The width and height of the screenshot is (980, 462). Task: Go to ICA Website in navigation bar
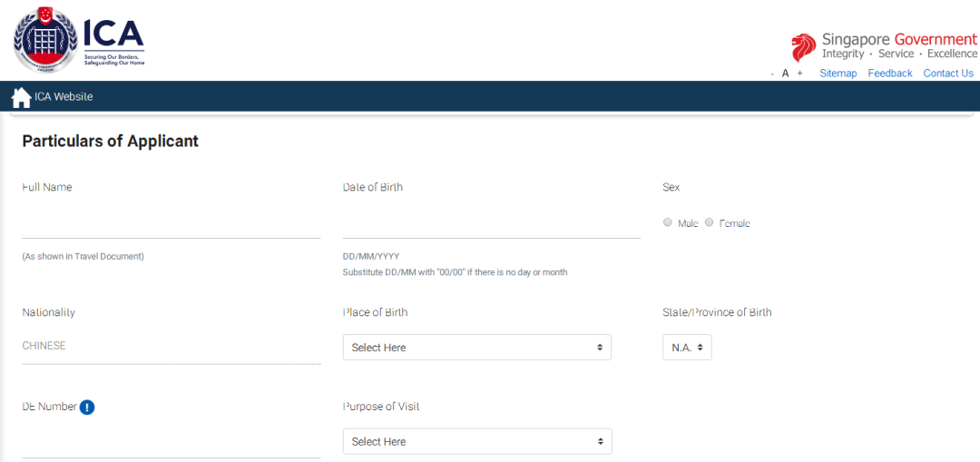[64, 97]
